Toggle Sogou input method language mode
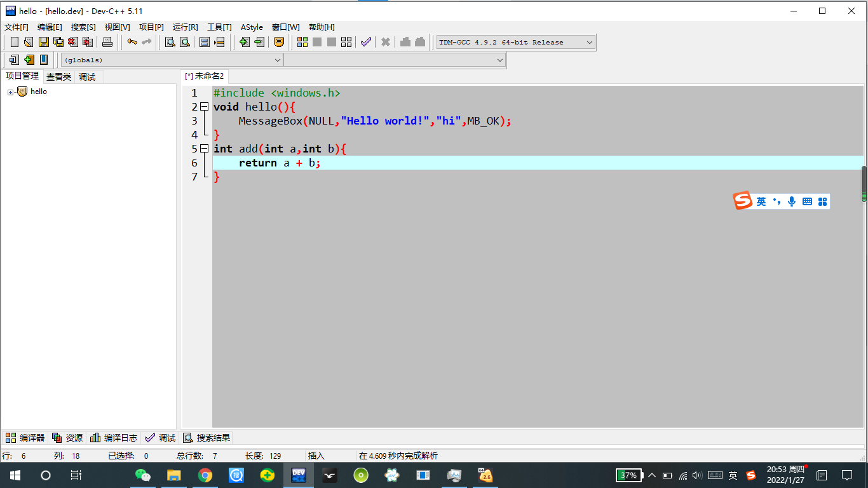The width and height of the screenshot is (868, 488). click(x=763, y=201)
